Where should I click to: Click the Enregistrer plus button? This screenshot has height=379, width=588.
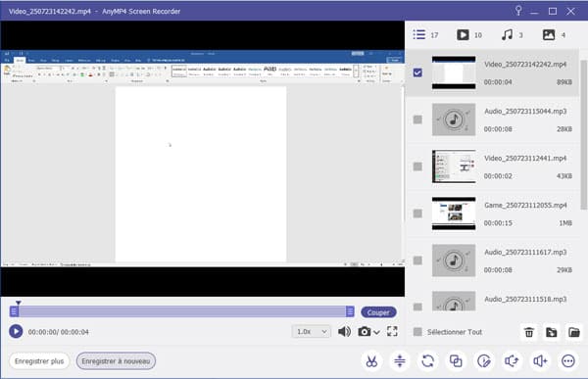39,361
